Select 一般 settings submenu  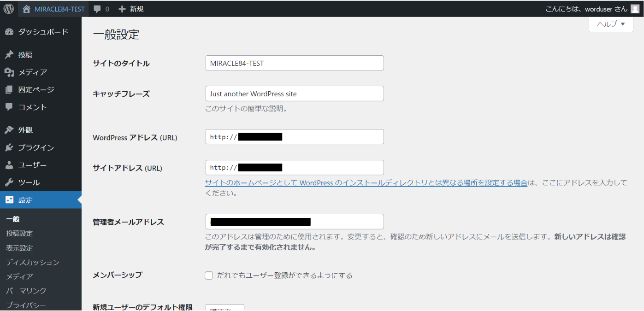point(13,219)
